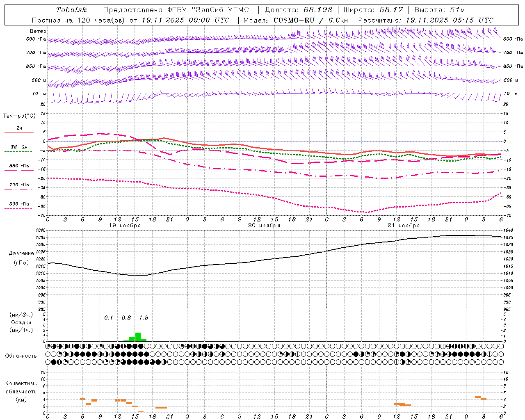Click the model name COSMO-RU
Viewport: 525px width, 420px height.
tap(294, 20)
